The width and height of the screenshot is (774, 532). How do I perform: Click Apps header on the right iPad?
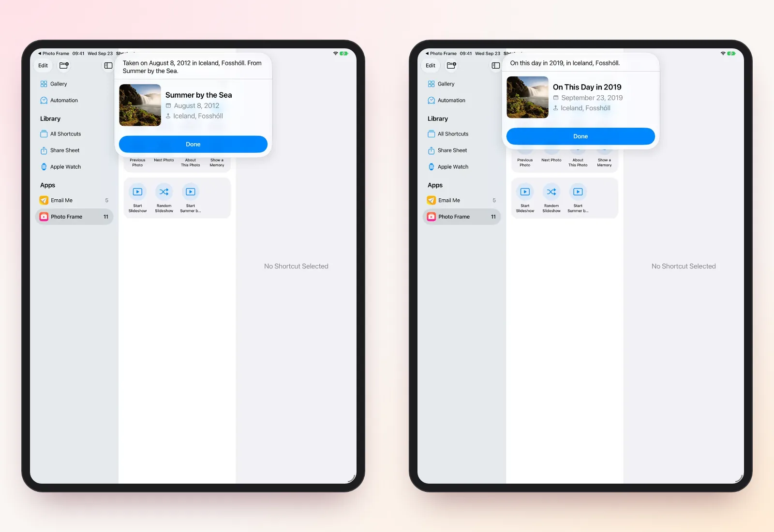coord(435,185)
